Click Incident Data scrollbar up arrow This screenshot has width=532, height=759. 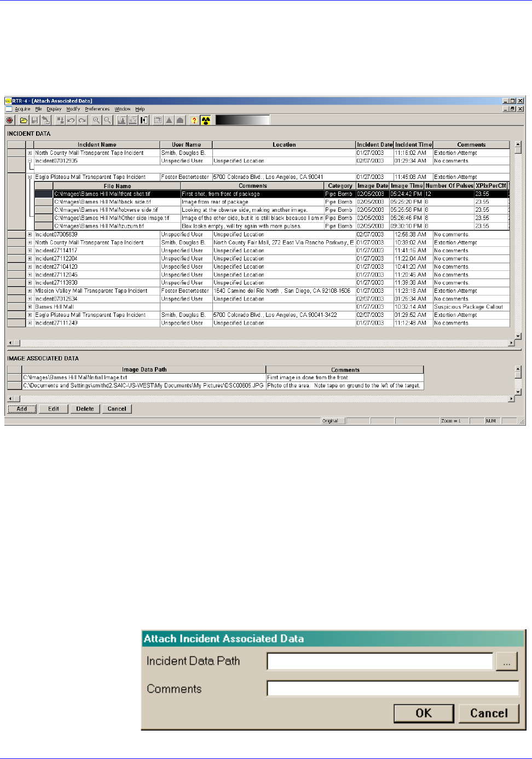coord(518,144)
